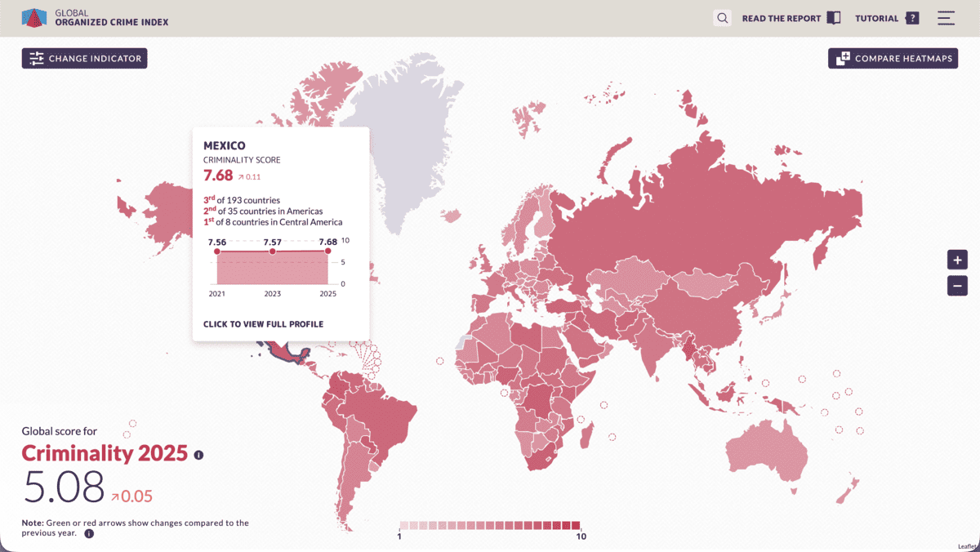This screenshot has width=980, height=552.
Task: Select the 2023 data point on chart
Action: 273,252
